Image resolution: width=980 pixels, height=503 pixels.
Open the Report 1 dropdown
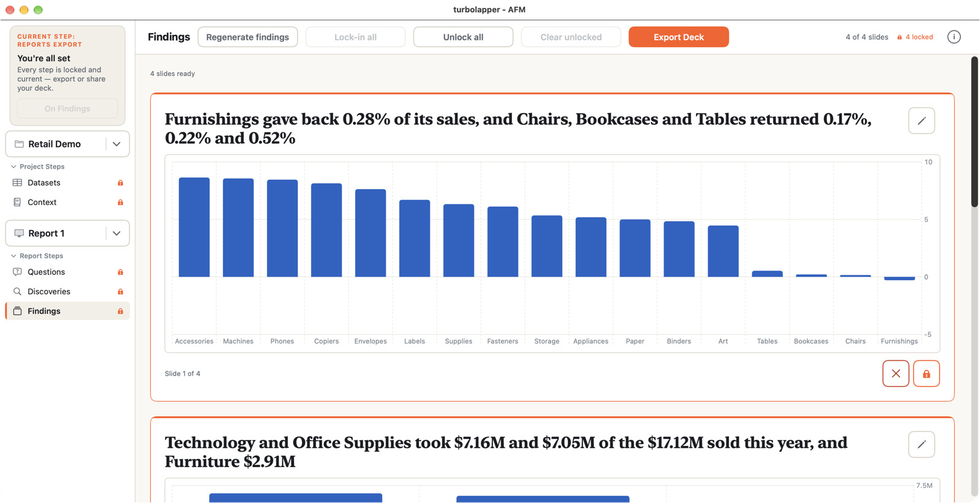[116, 233]
